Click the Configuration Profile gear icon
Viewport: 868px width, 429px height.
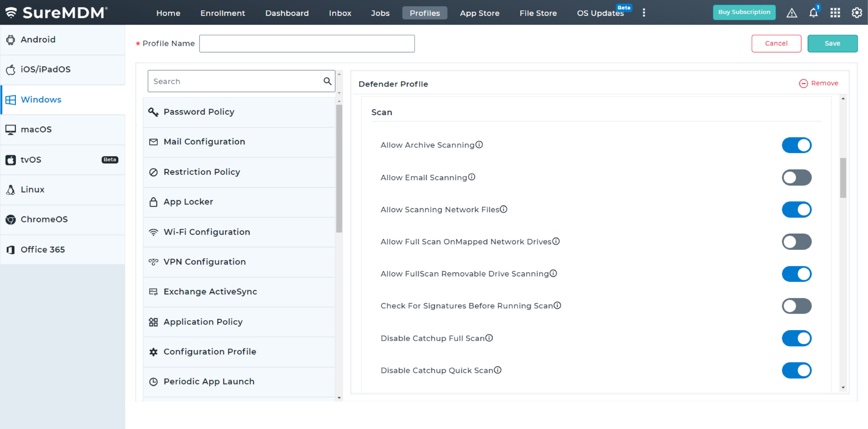point(153,352)
